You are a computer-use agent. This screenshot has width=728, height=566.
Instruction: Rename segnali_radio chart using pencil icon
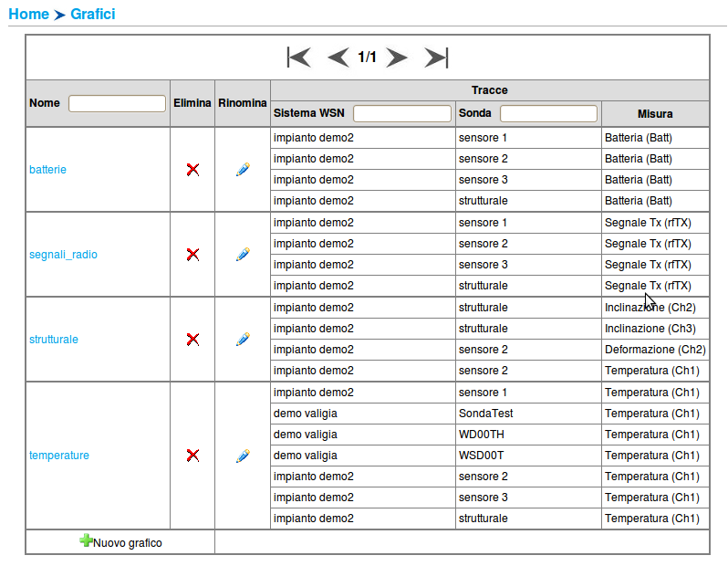[x=243, y=255]
